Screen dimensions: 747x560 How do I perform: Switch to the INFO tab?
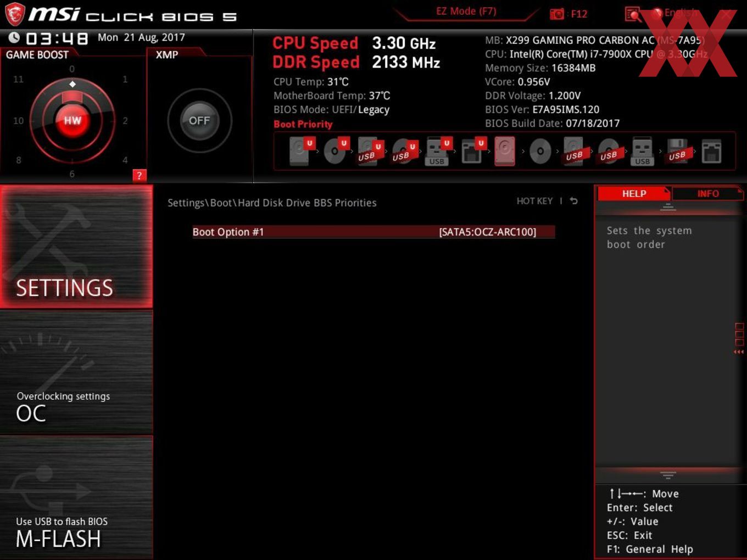[708, 193]
